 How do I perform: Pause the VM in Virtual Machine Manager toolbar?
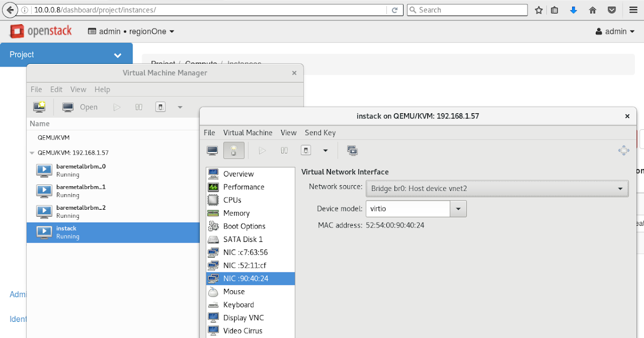click(139, 107)
